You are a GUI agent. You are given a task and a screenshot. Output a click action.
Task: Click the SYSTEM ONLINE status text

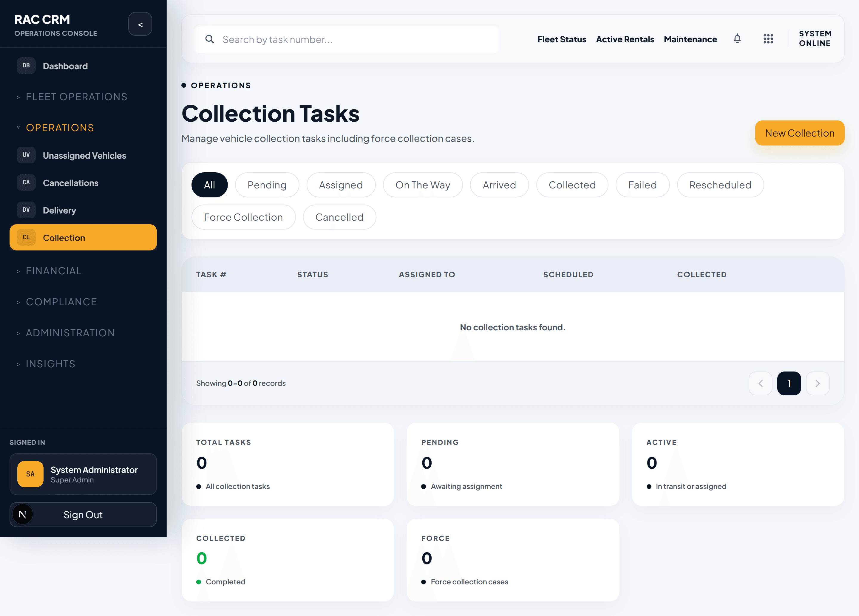tap(815, 39)
